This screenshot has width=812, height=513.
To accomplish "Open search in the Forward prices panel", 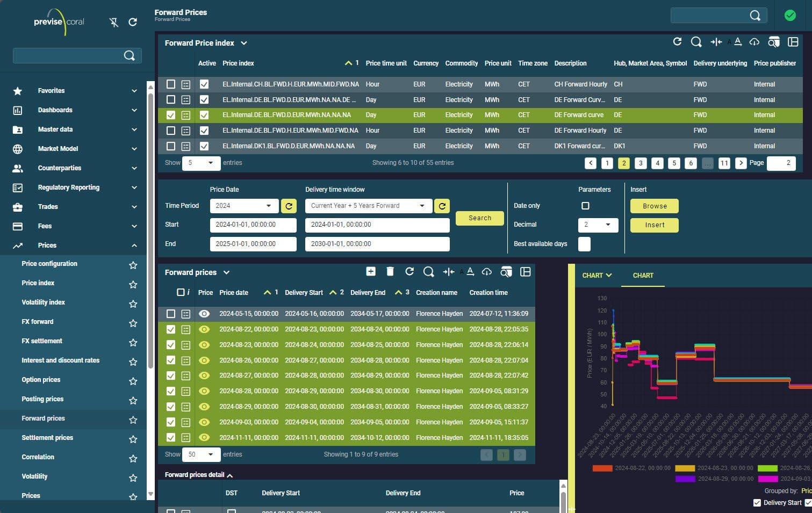I will 428,272.
